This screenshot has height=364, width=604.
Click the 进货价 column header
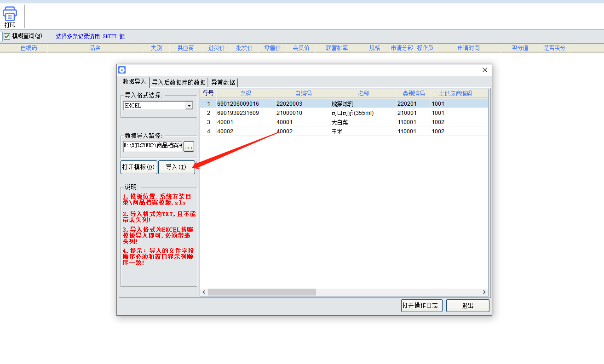(216, 48)
